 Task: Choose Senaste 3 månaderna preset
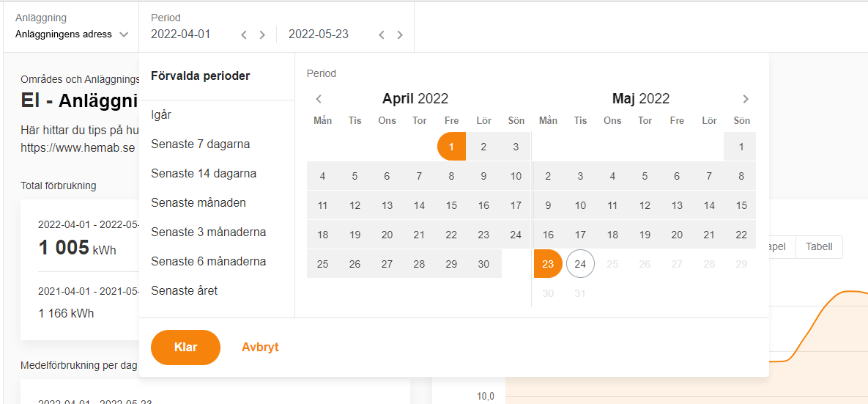(x=208, y=232)
